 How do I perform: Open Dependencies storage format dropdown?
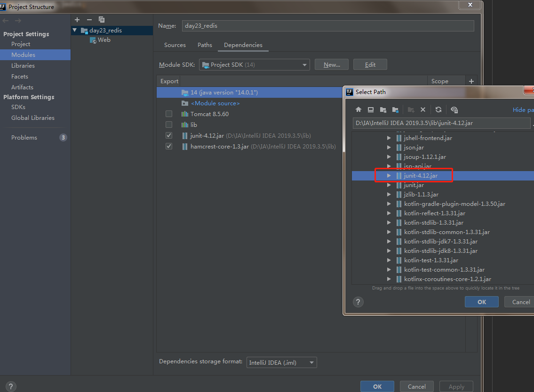tap(281, 362)
